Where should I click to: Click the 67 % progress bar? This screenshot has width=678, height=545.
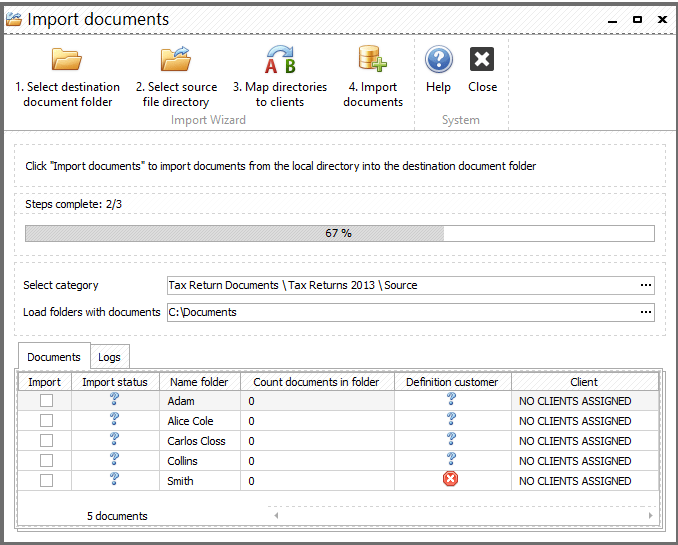pyautogui.click(x=339, y=234)
